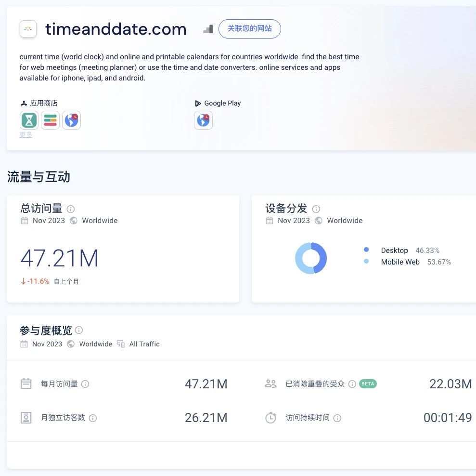Image resolution: width=476 pixels, height=476 pixels.
Task: Click the All Traffic label
Action: (144, 344)
